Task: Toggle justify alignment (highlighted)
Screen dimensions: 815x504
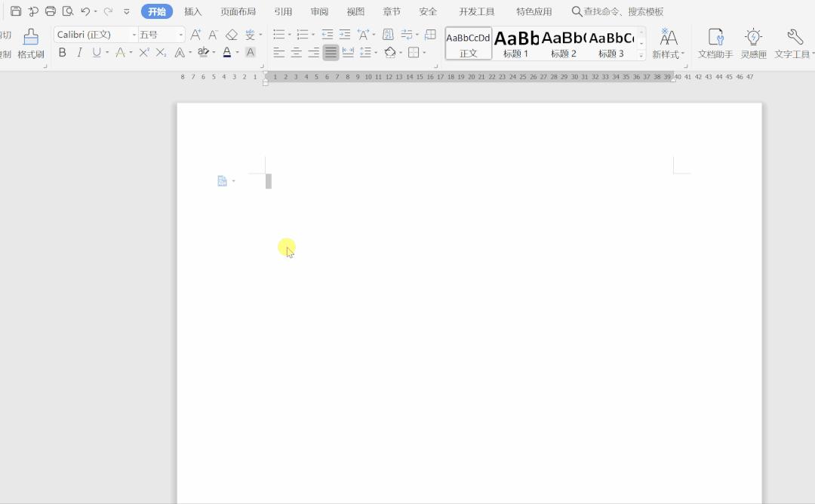Action: coord(331,53)
